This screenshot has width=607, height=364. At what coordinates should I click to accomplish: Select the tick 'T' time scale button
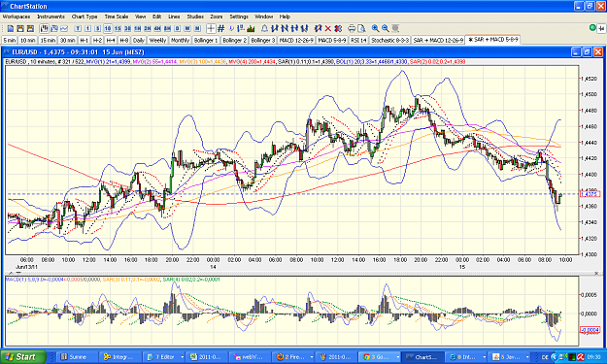point(78,28)
